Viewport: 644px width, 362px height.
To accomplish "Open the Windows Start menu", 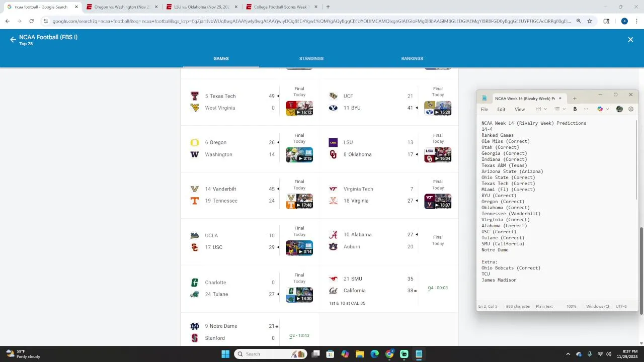I will (x=225, y=354).
